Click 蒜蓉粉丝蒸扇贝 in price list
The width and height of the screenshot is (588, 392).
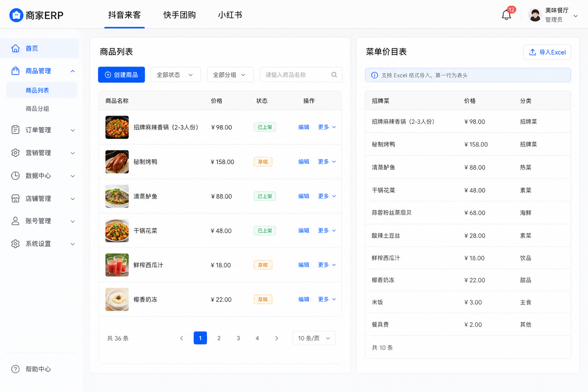pyautogui.click(x=392, y=212)
